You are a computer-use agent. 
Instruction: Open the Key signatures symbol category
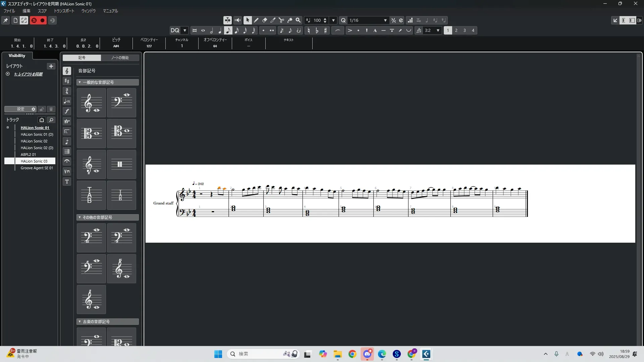(x=67, y=81)
